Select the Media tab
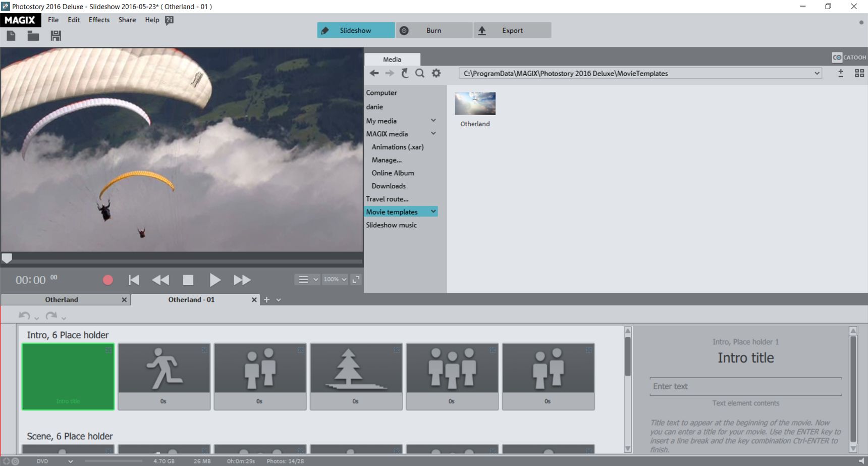The height and width of the screenshot is (466, 868). (392, 59)
